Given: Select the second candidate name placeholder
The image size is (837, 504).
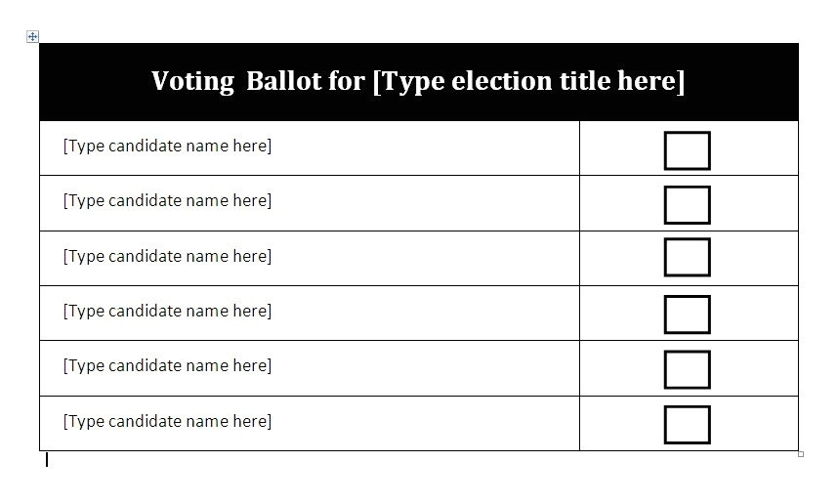Looking at the screenshot, I should pos(167,201).
